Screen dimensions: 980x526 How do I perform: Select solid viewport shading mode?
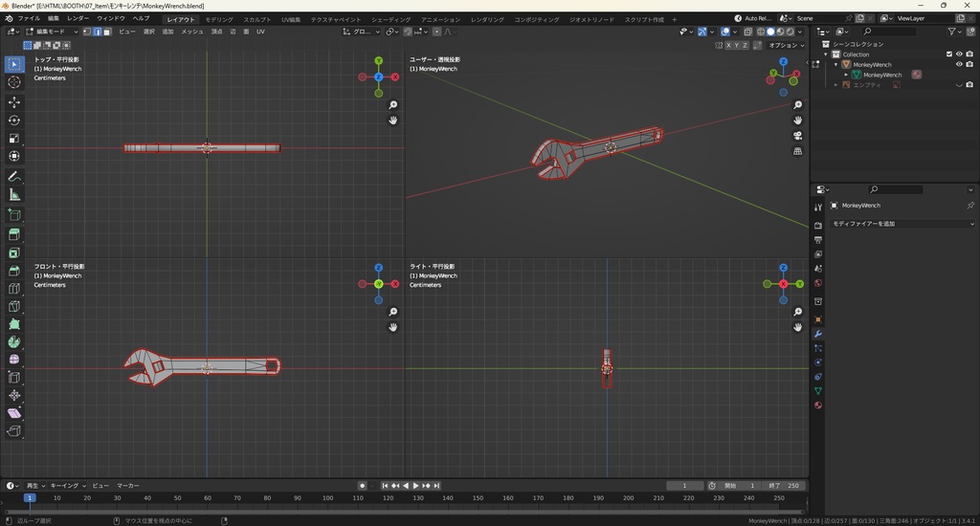click(770, 32)
